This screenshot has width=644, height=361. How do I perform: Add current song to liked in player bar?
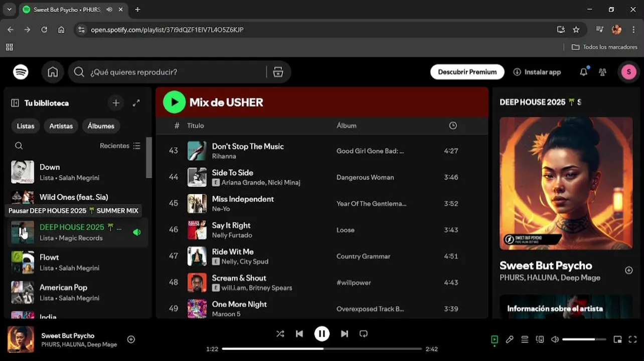131,339
